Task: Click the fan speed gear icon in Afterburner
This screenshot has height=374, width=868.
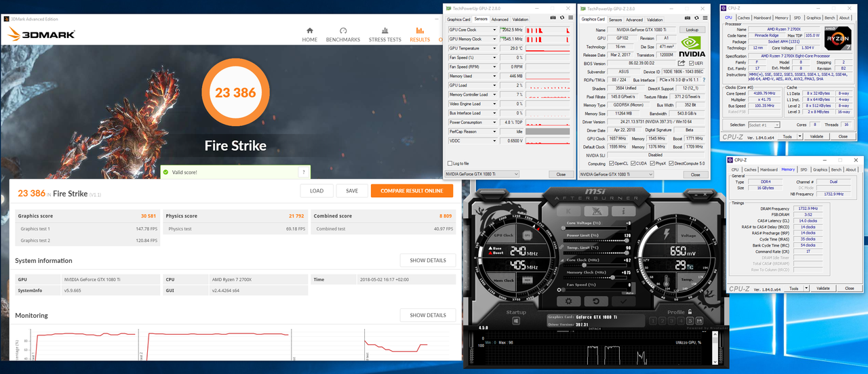Action: coord(559,290)
